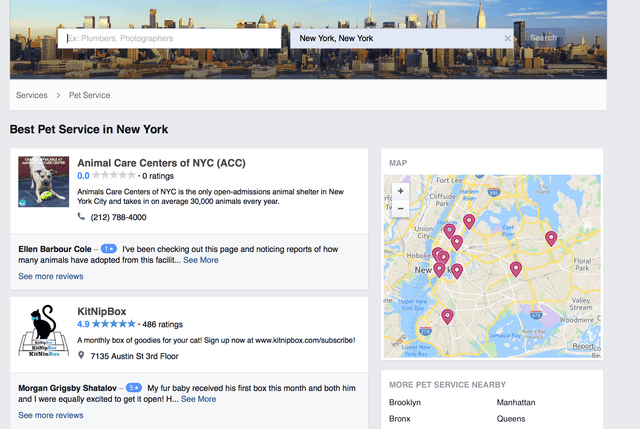Clear the location field with X
The width and height of the screenshot is (640, 429).
coord(507,38)
